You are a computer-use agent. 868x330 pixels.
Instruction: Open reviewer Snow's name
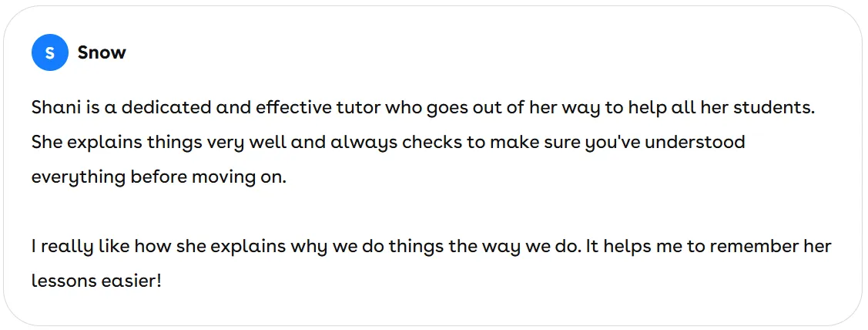(102, 52)
